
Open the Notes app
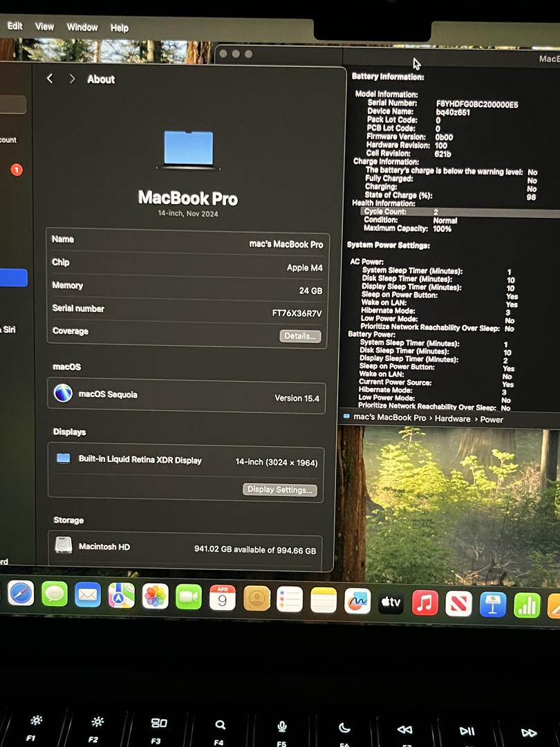(x=324, y=600)
